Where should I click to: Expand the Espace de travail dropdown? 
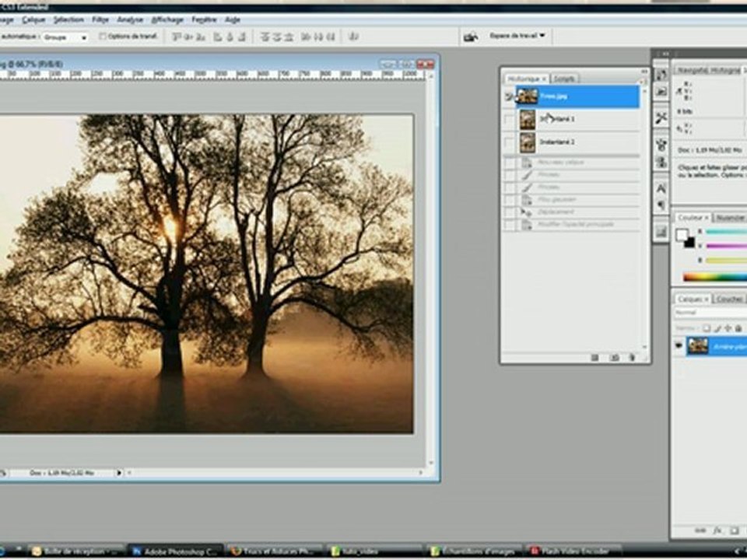(x=517, y=36)
